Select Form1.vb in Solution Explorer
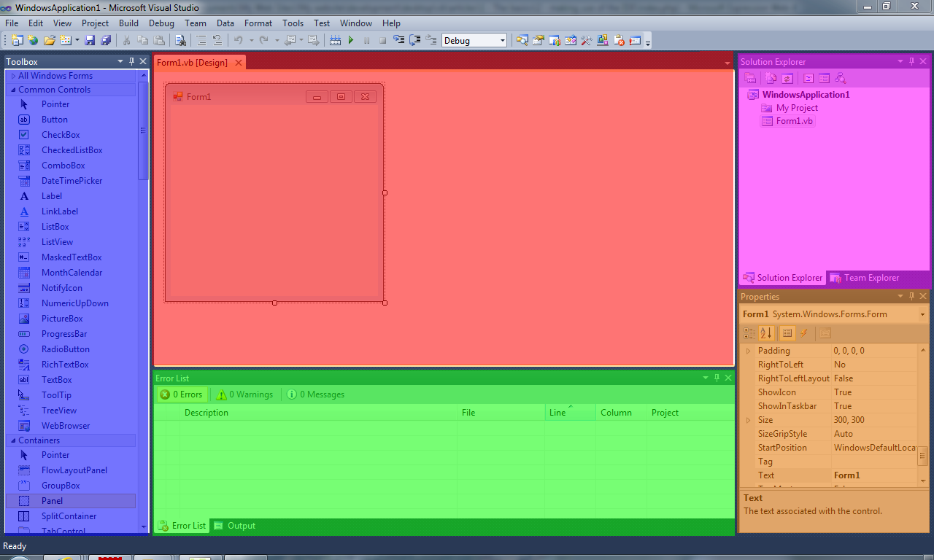This screenshot has width=934, height=560. pos(787,121)
